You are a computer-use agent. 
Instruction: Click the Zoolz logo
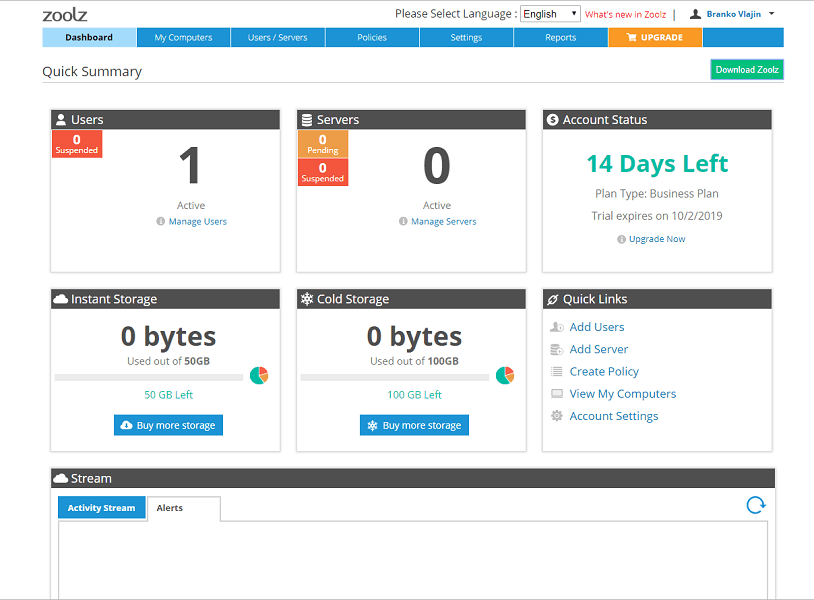pos(65,15)
